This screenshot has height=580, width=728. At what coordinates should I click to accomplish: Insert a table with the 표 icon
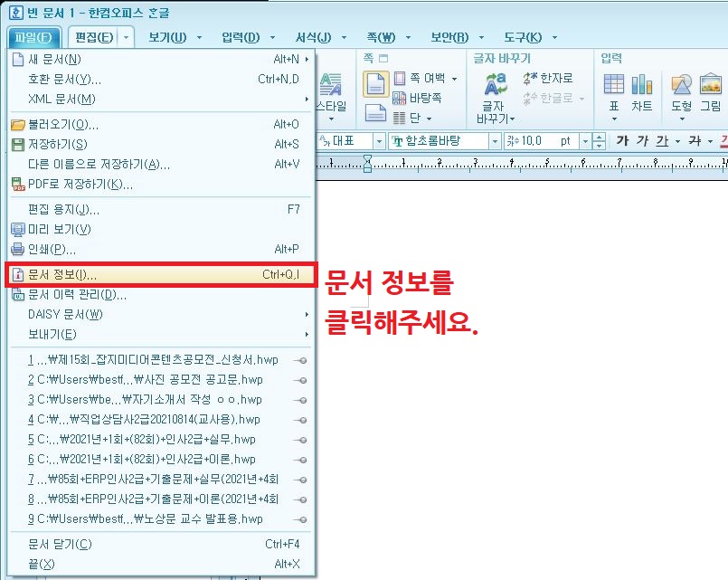click(614, 84)
